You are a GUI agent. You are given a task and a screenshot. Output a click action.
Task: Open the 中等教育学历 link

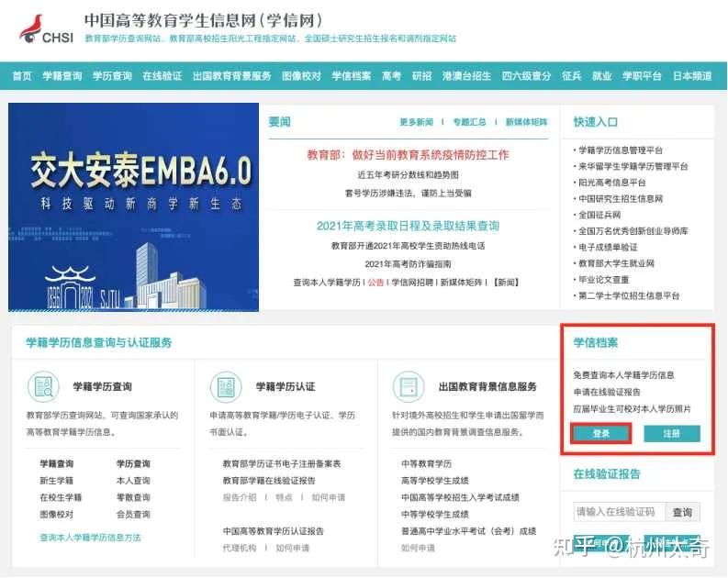pyautogui.click(x=427, y=463)
